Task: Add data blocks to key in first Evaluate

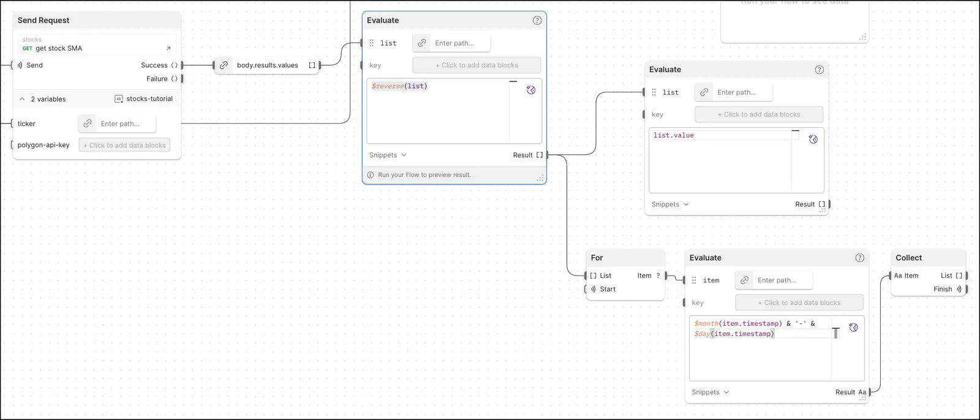Action: coord(477,65)
